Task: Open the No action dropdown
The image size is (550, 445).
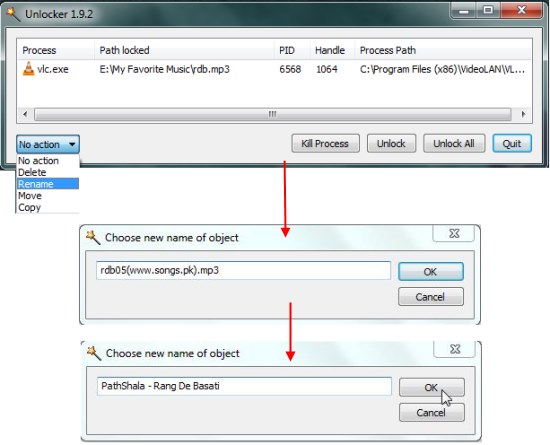Action: [x=48, y=144]
